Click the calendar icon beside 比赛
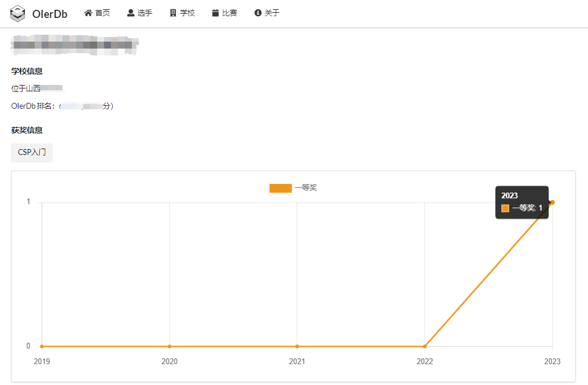Screen dimensions: 588x385 [x=215, y=13]
